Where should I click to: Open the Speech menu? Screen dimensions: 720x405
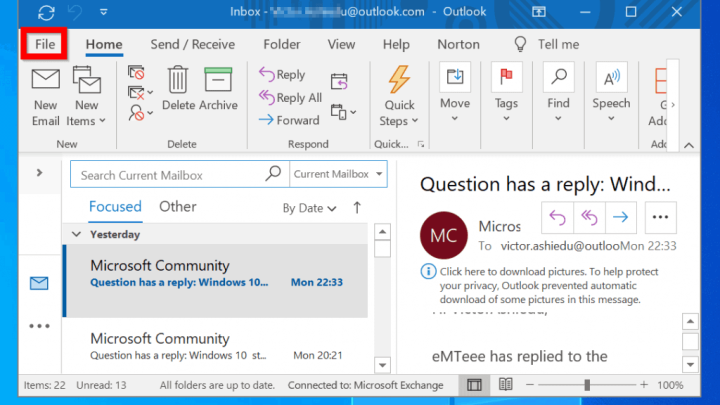[x=611, y=93]
